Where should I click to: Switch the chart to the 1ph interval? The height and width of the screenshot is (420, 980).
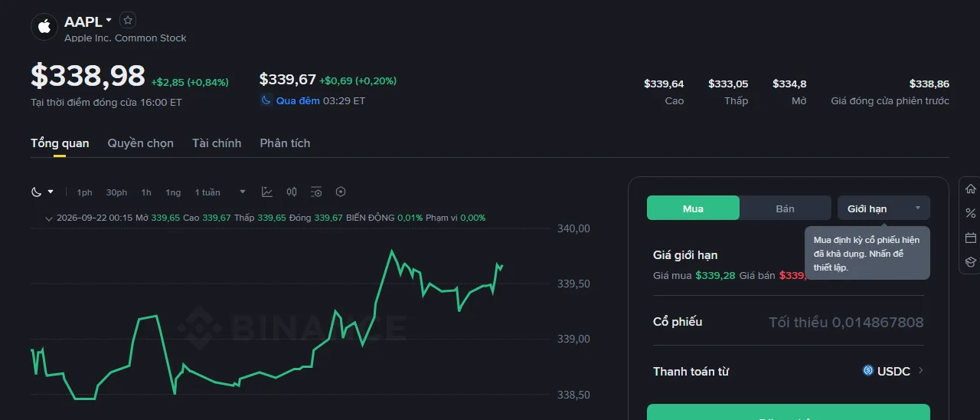click(x=84, y=192)
